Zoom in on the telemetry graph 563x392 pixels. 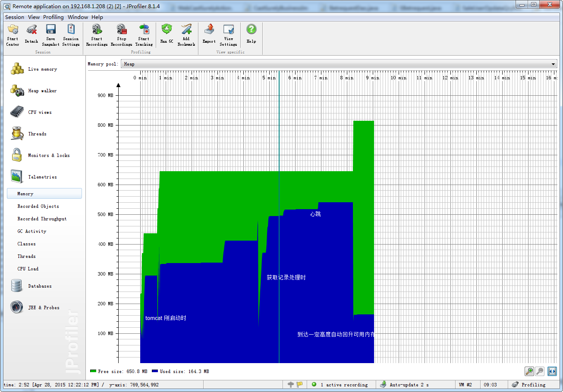529,371
